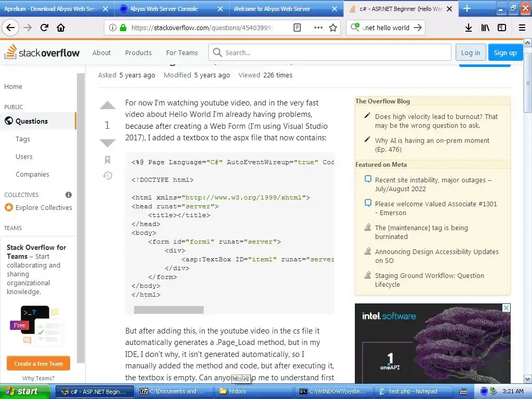Click the page vertical scrollbar down arrow
532x399 pixels.
[528, 379]
